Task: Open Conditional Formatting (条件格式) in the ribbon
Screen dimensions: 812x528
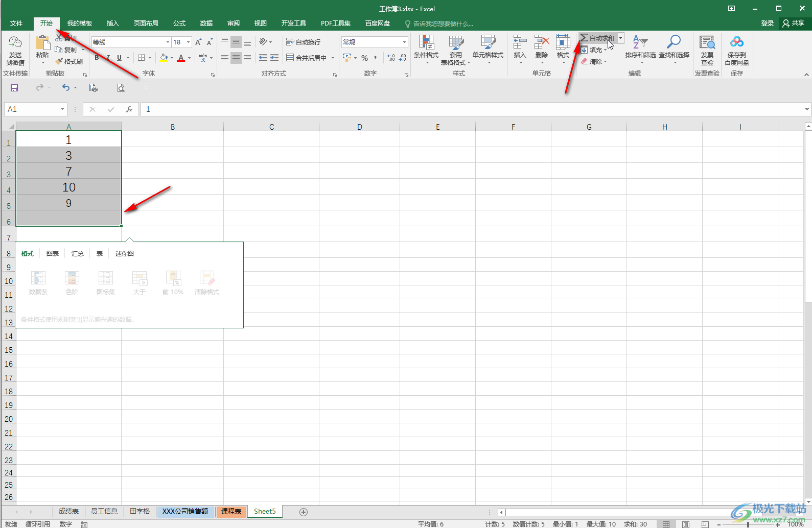Action: click(x=426, y=50)
